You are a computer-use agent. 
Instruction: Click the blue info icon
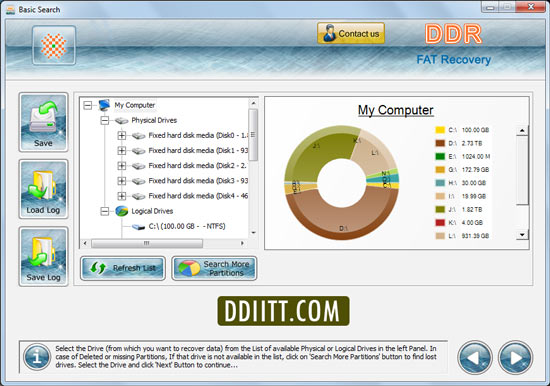click(37, 357)
